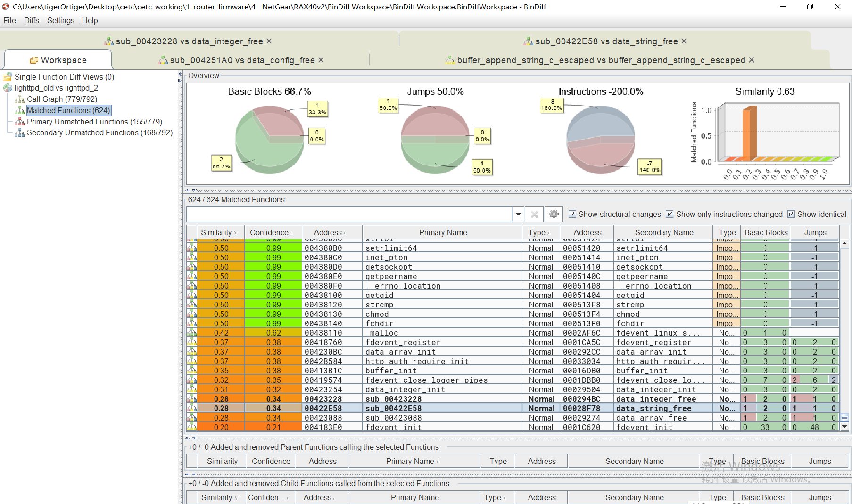Click the Call Graph tree icon

click(20, 99)
